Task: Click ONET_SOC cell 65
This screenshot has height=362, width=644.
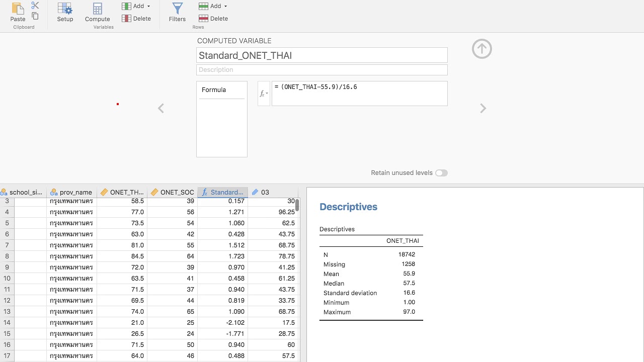Action: click(172, 312)
